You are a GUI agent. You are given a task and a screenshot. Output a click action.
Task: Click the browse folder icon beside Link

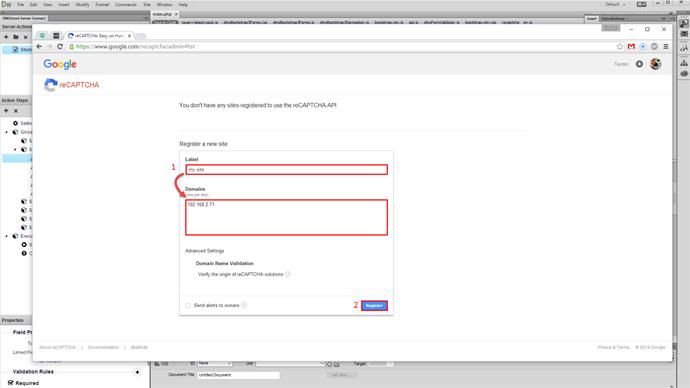[337, 364]
